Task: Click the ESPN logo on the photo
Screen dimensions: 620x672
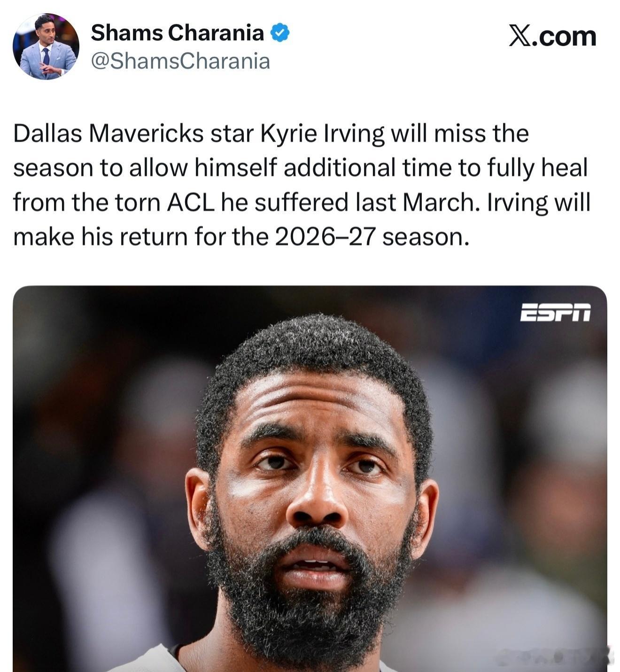Action: [555, 312]
